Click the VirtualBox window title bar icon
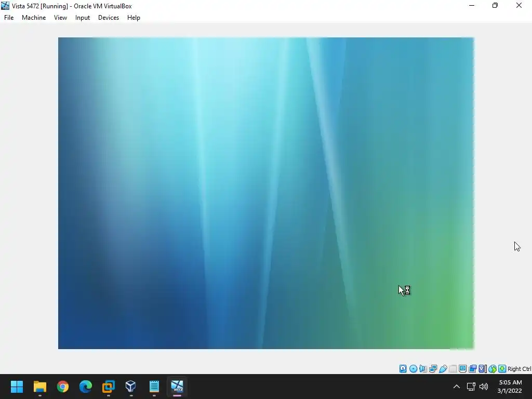 [5, 6]
